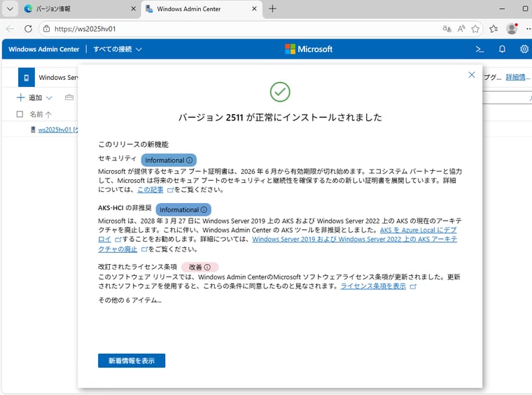Open the tab search dropdown arrow
Image resolution: width=532 pixels, height=395 pixels.
[x=10, y=9]
